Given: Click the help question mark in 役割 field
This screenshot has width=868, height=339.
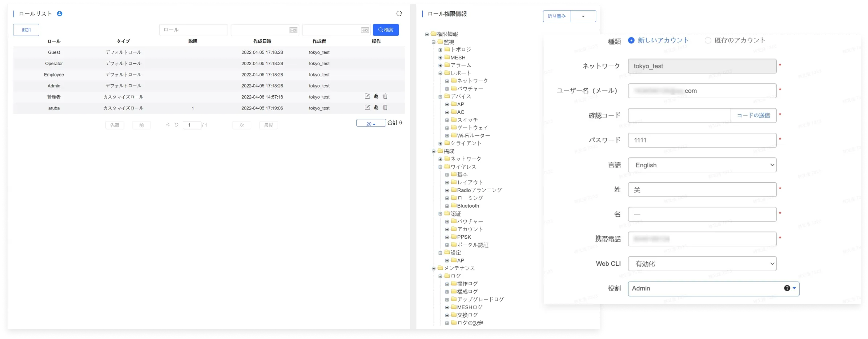Looking at the screenshot, I should [x=787, y=288].
